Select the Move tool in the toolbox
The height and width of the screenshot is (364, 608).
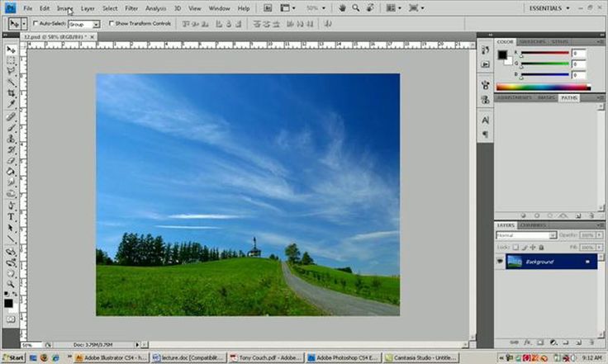[12, 50]
